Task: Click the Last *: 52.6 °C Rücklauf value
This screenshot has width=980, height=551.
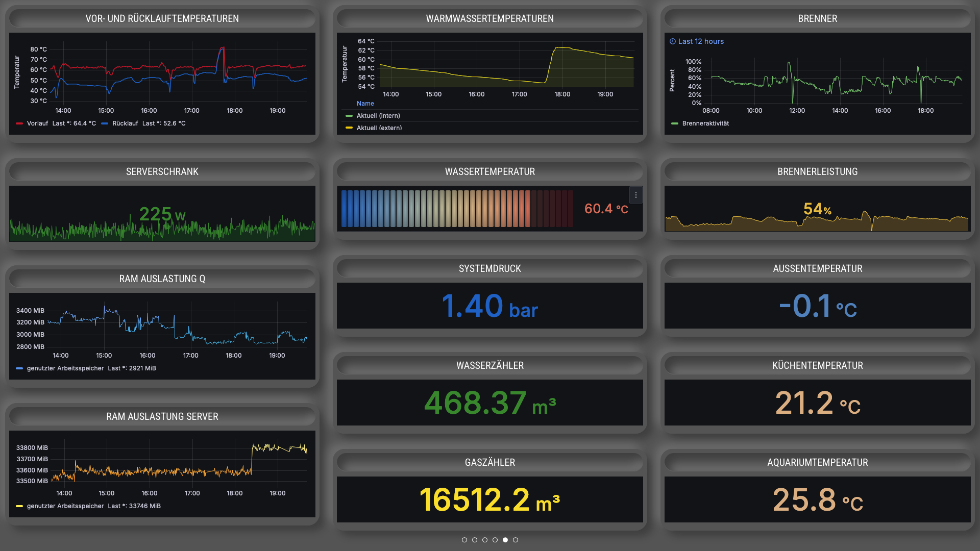Action: tap(164, 123)
